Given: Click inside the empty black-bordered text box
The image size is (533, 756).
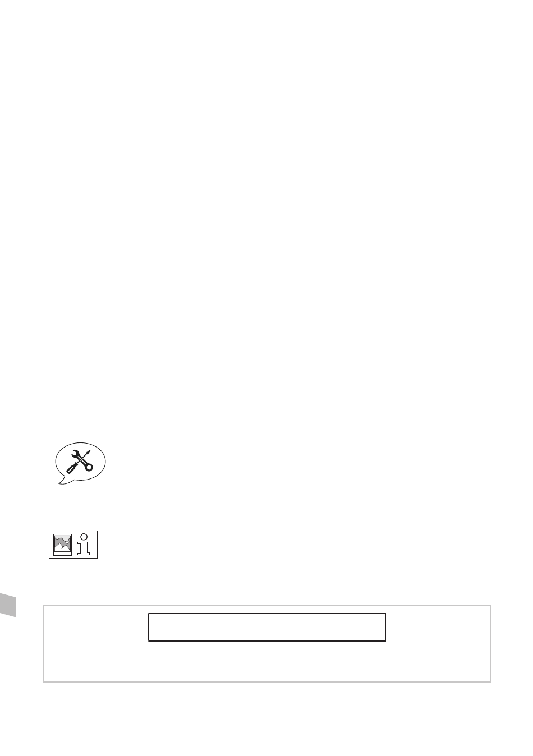Looking at the screenshot, I should pyautogui.click(x=267, y=627).
